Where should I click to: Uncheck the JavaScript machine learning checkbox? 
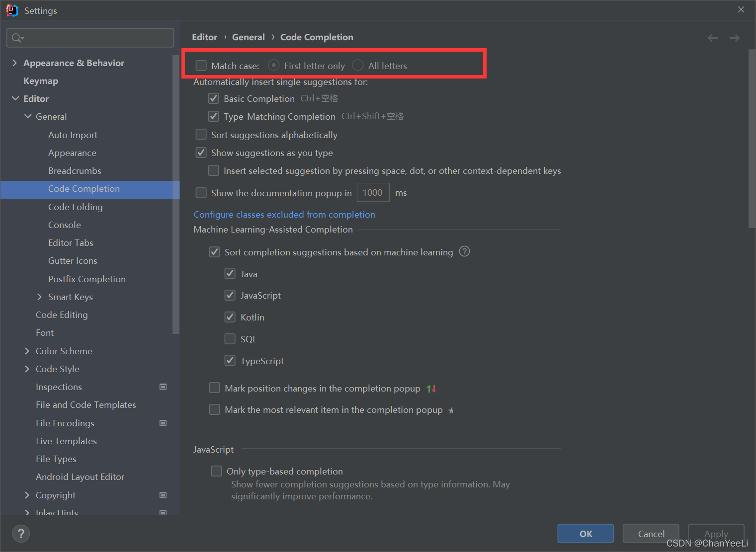click(230, 295)
